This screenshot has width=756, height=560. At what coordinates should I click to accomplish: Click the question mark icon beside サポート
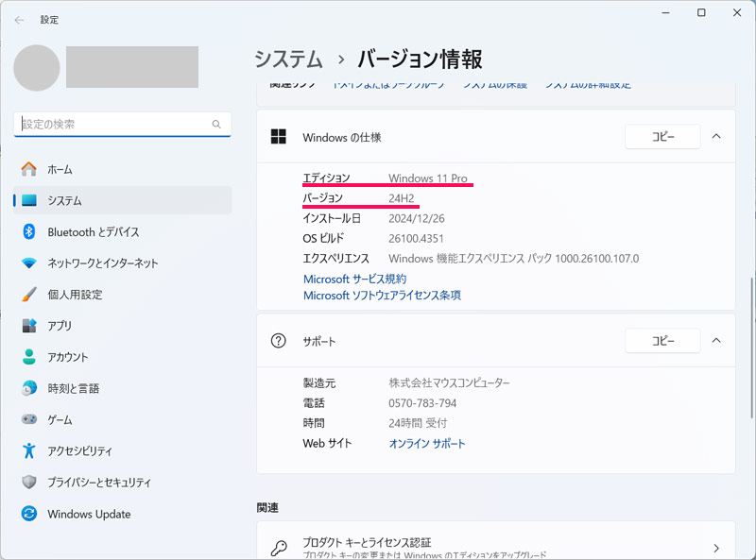[x=278, y=341]
